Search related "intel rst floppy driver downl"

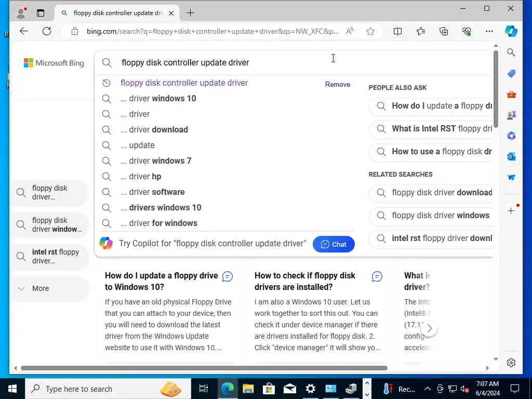[x=431, y=238]
